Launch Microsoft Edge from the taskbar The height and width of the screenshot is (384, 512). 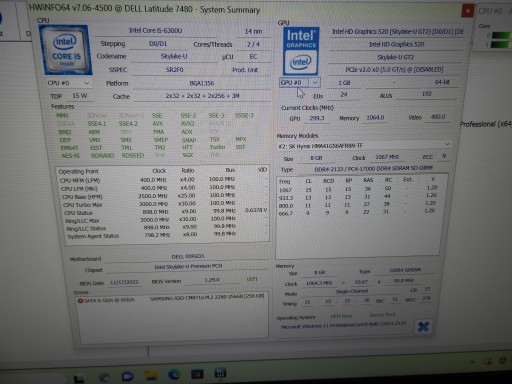coord(174,375)
